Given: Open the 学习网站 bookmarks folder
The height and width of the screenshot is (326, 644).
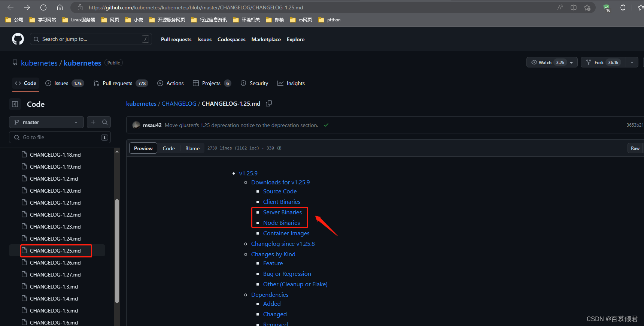Looking at the screenshot, I should (x=43, y=20).
